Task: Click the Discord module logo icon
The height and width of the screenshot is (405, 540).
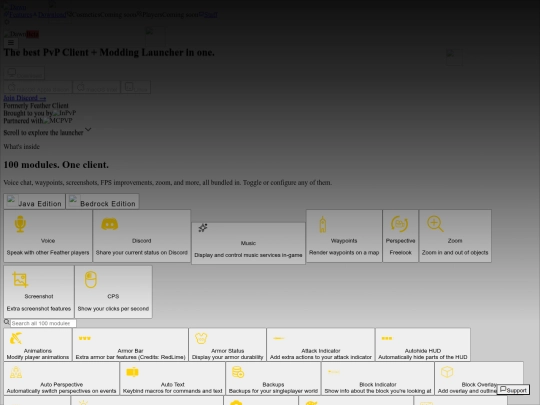Action: (x=110, y=224)
